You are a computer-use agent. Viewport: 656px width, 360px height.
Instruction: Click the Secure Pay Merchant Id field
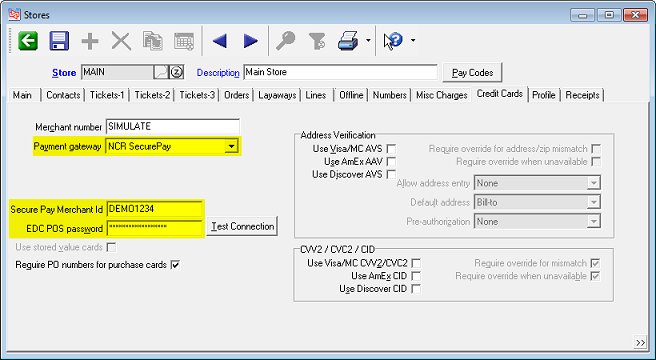(x=155, y=208)
